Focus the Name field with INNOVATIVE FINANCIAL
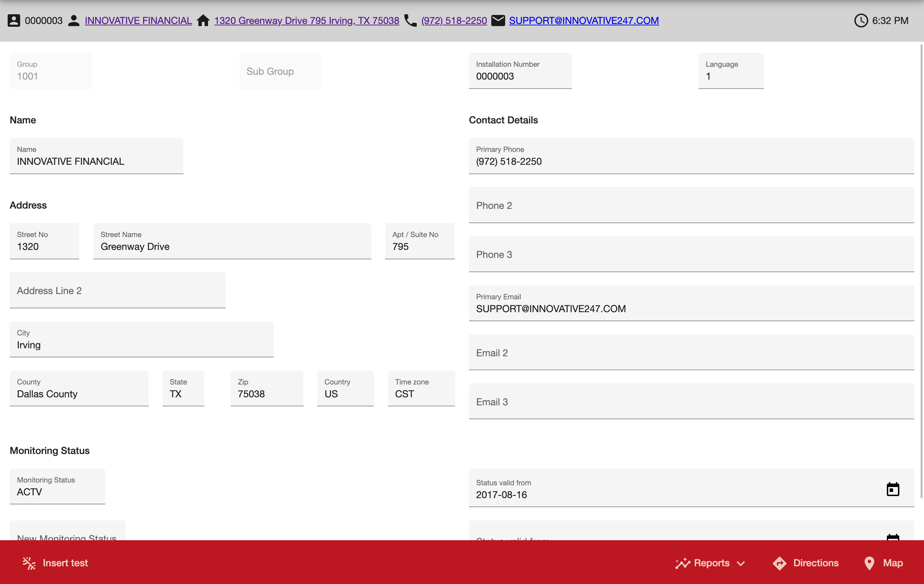This screenshot has height=584, width=924. [x=96, y=156]
